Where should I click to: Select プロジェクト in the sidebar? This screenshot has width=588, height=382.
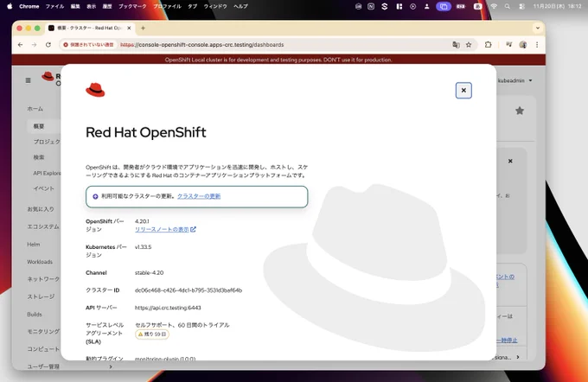point(47,142)
